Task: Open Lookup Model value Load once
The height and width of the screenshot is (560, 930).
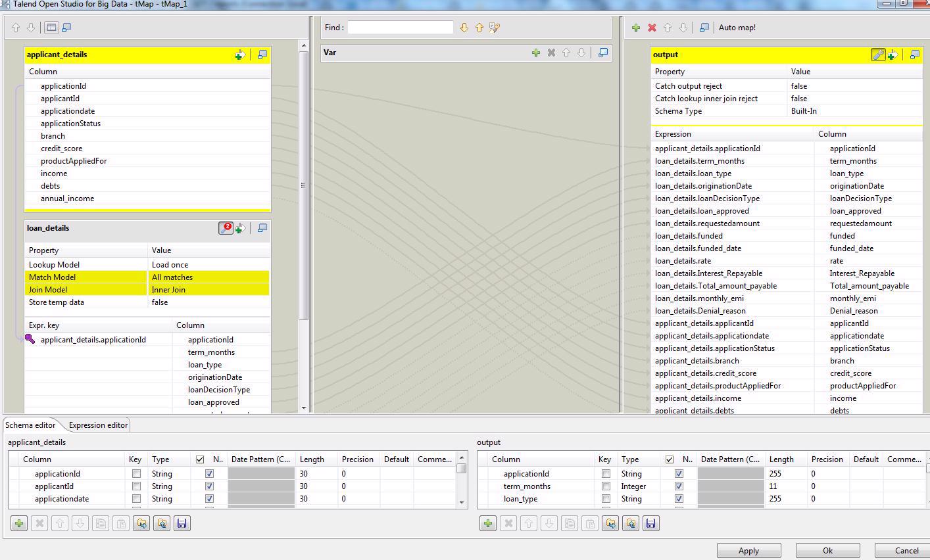Action: tap(208, 265)
